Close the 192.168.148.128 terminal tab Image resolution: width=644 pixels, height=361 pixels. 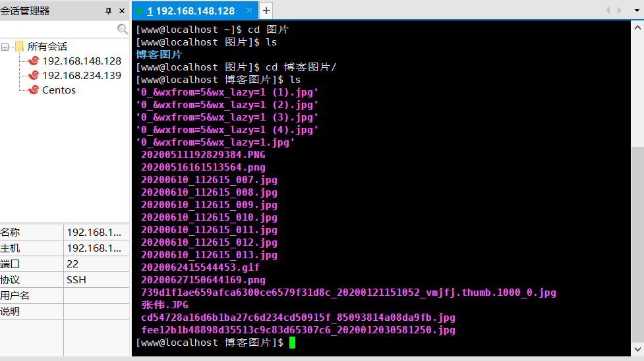(249, 11)
